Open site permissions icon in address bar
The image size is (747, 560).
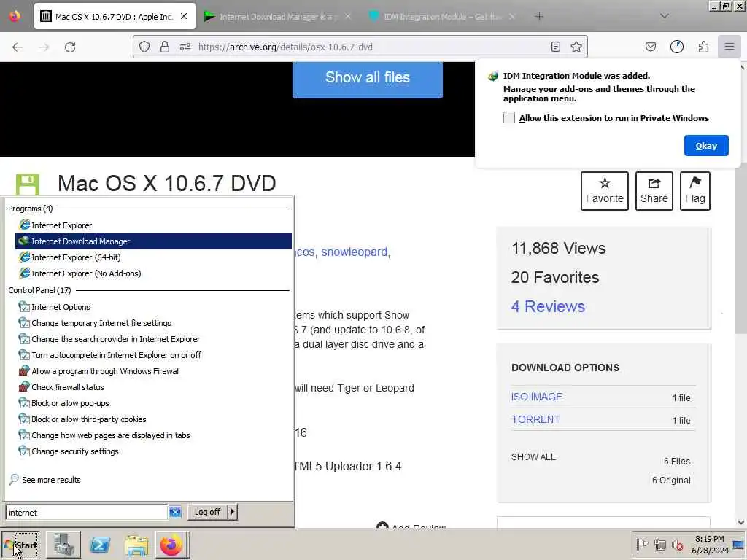[185, 47]
